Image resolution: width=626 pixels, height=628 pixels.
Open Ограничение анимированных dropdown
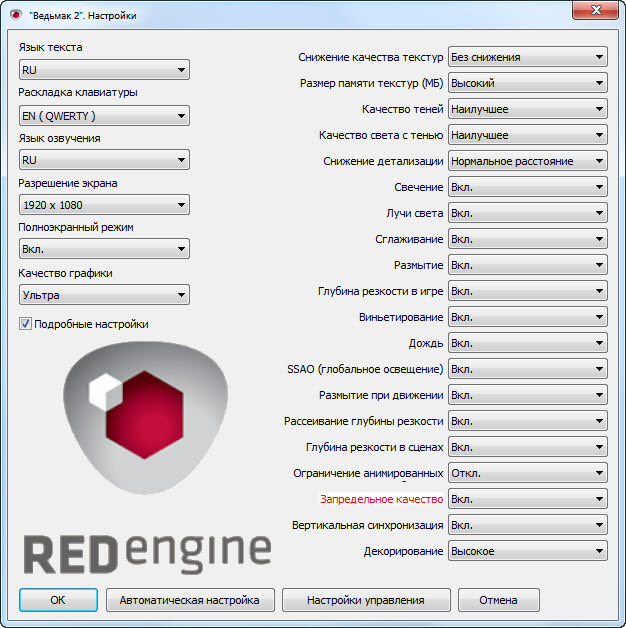coord(527,473)
